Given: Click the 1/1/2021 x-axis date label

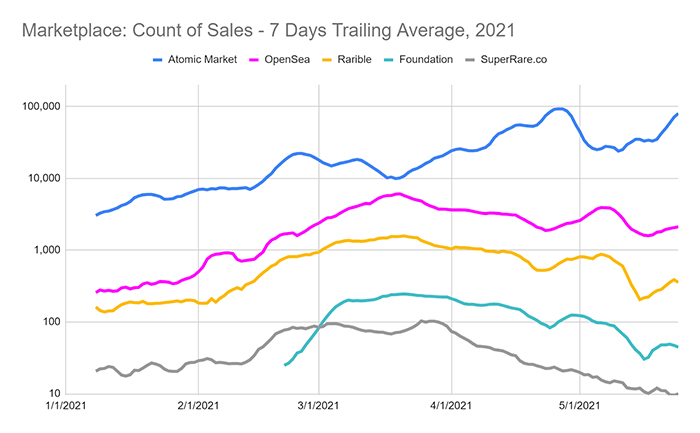Looking at the screenshot, I should click(x=65, y=405).
